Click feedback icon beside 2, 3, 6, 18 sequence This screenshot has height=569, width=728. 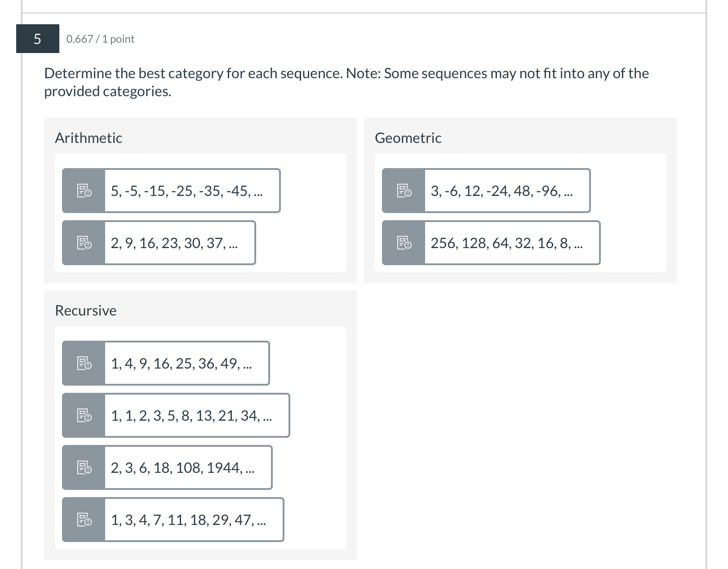(84, 467)
